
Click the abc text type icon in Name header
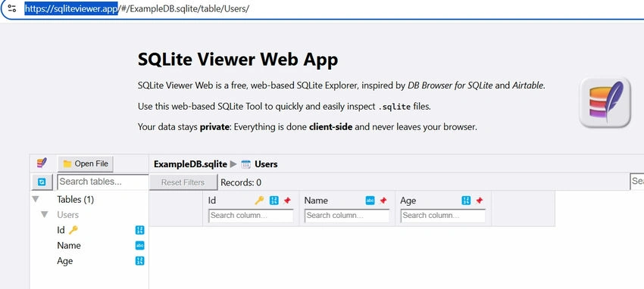[x=370, y=200]
